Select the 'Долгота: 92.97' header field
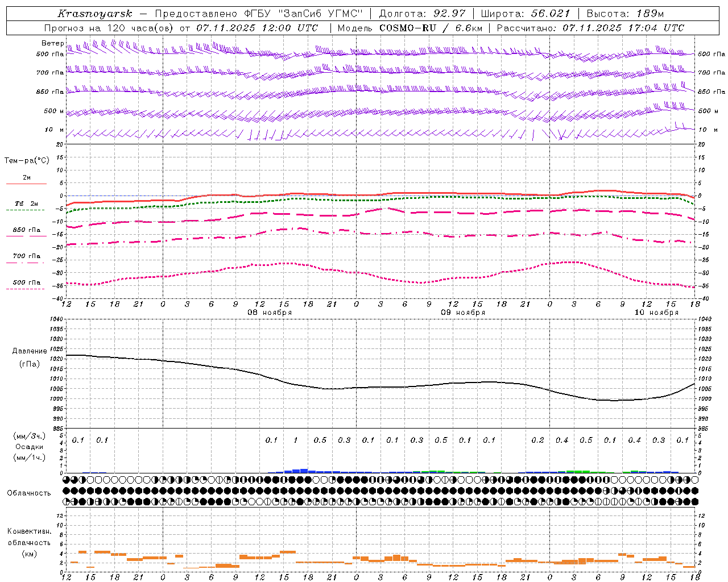This screenshot has height=582, width=728. tap(422, 14)
